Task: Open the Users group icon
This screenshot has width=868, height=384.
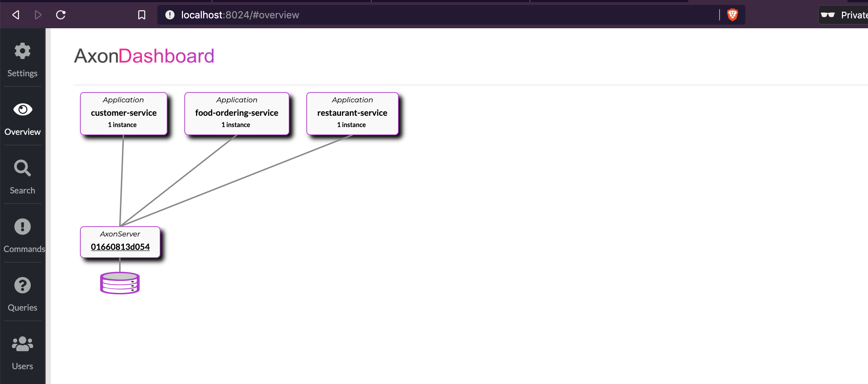Action: point(22,344)
